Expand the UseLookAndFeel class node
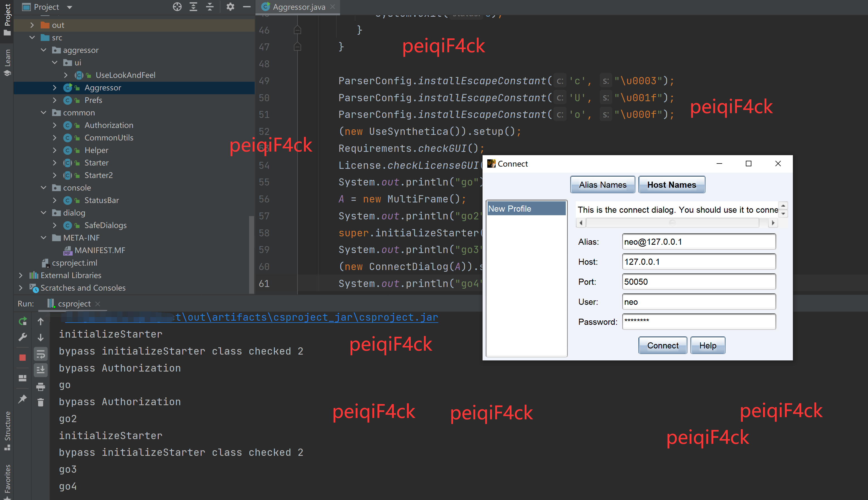Screen dimensions: 868x500 (66, 75)
